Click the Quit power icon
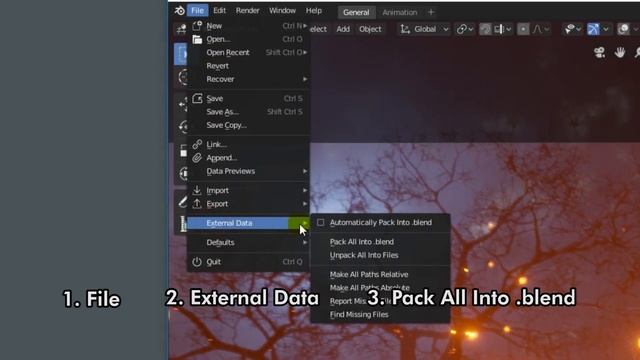This screenshot has height=360, width=640. point(197,262)
